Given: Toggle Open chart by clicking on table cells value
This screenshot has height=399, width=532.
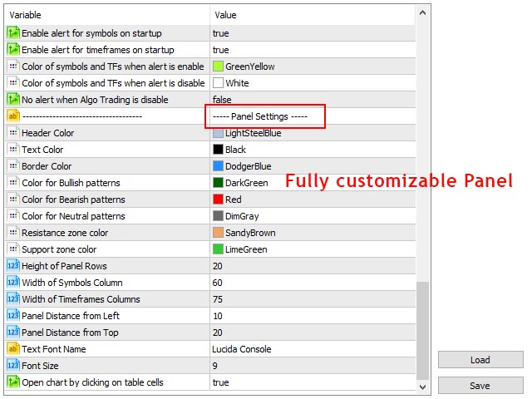Looking at the screenshot, I should coord(312,382).
